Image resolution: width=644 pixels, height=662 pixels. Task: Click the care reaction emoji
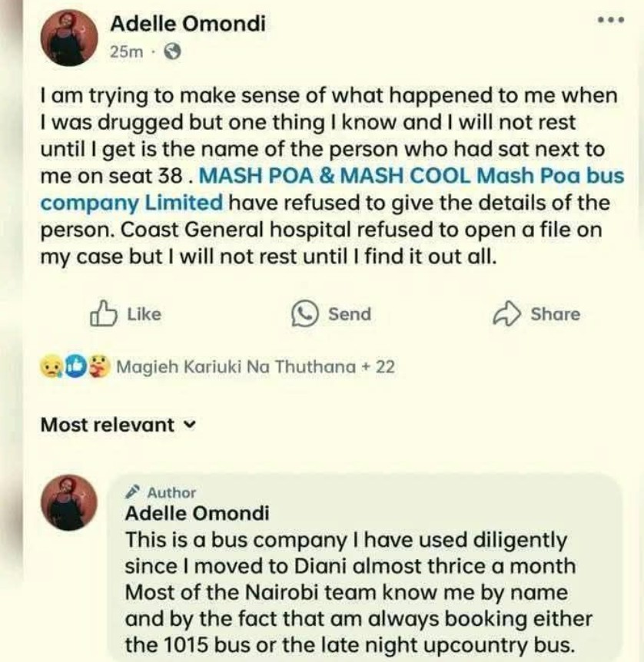coord(98,367)
